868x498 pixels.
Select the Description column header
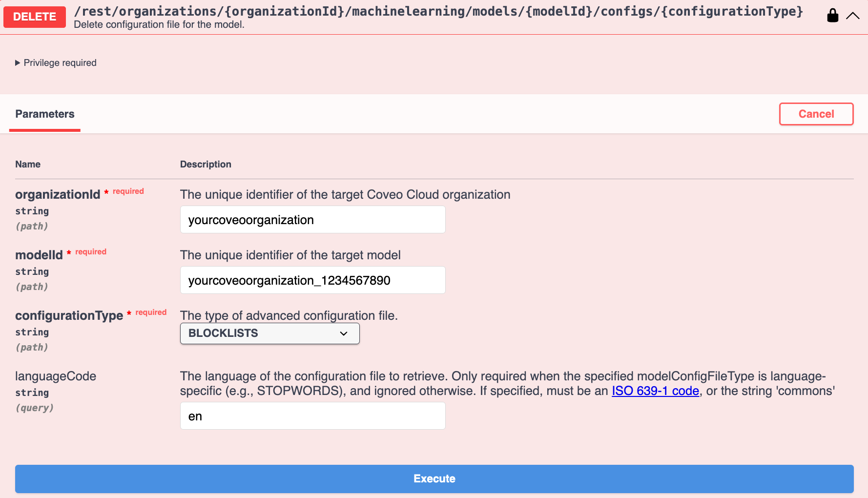pos(206,164)
